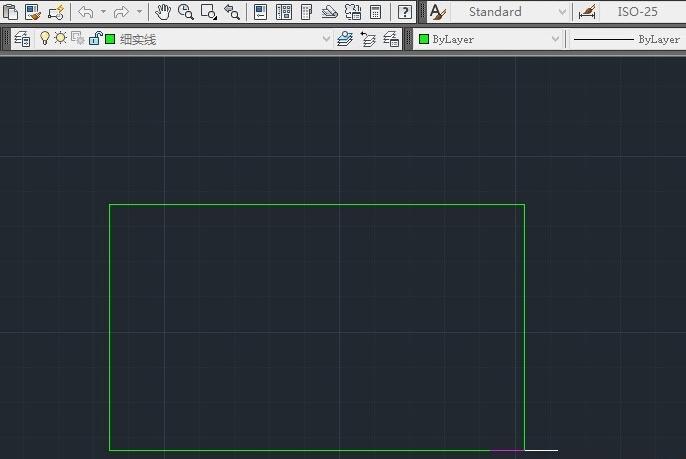Select the Match Properties brush tool
This screenshot has height=459, width=686.
33,12
